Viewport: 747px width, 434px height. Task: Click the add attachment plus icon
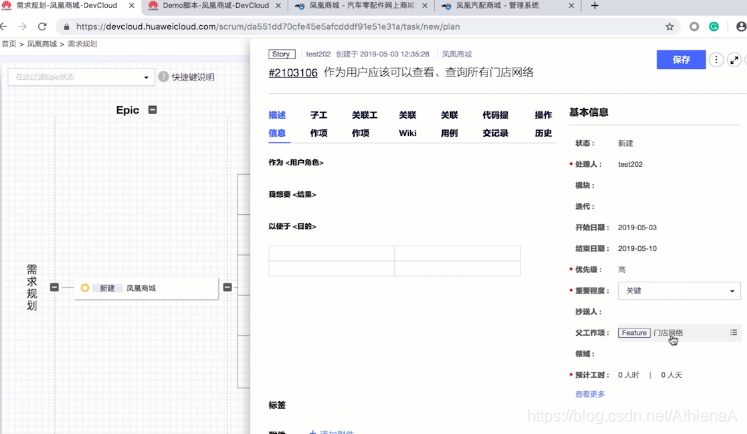click(x=313, y=432)
